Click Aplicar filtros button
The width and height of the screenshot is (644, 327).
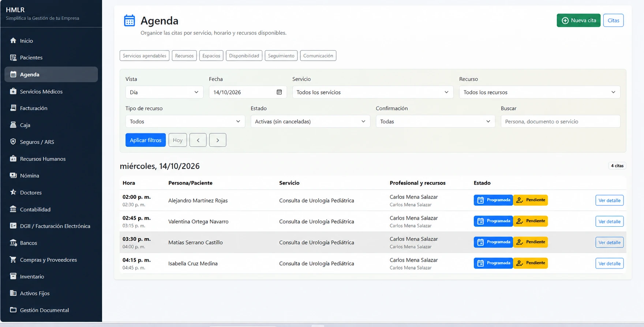[x=146, y=140]
